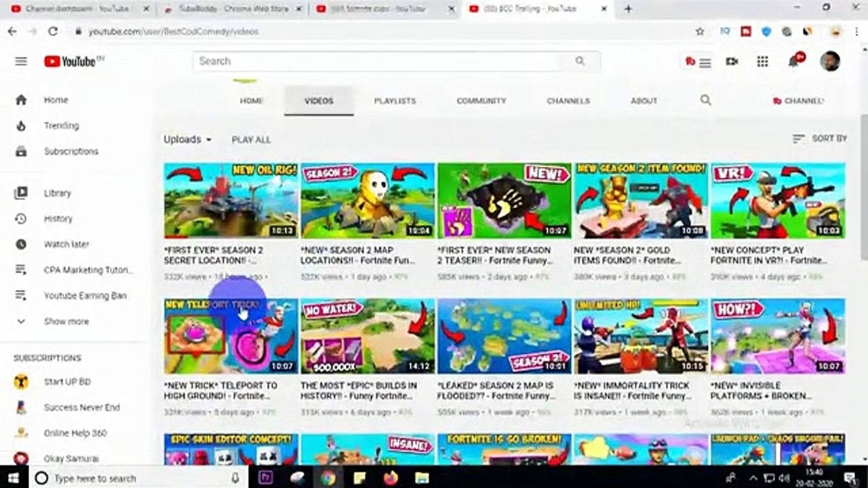
Task: Open SEASON 2 MAP LOCATIONS thumbnail
Action: (368, 201)
